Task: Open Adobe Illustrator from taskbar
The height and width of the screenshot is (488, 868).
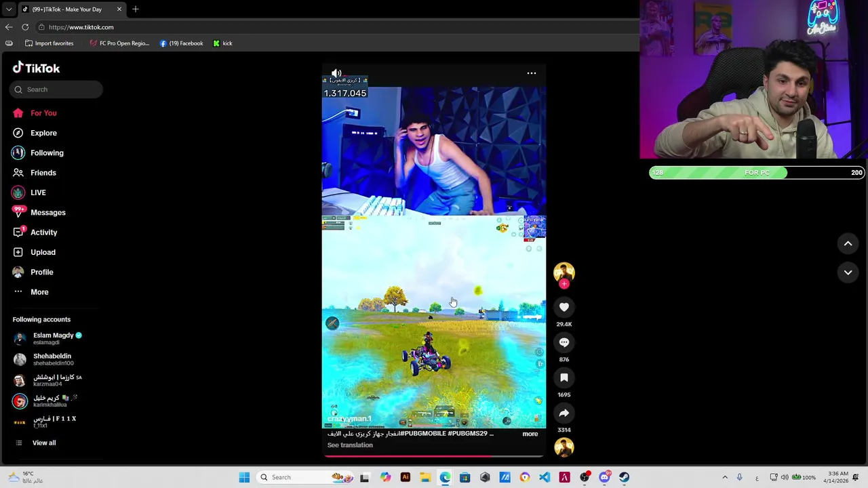Action: click(405, 477)
